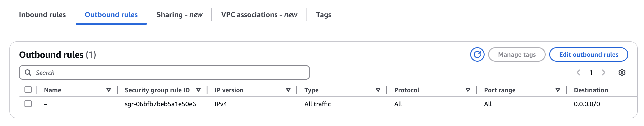Image resolution: width=644 pixels, height=126 pixels.
Task: Switch to the Tags tab
Action: pyautogui.click(x=324, y=15)
